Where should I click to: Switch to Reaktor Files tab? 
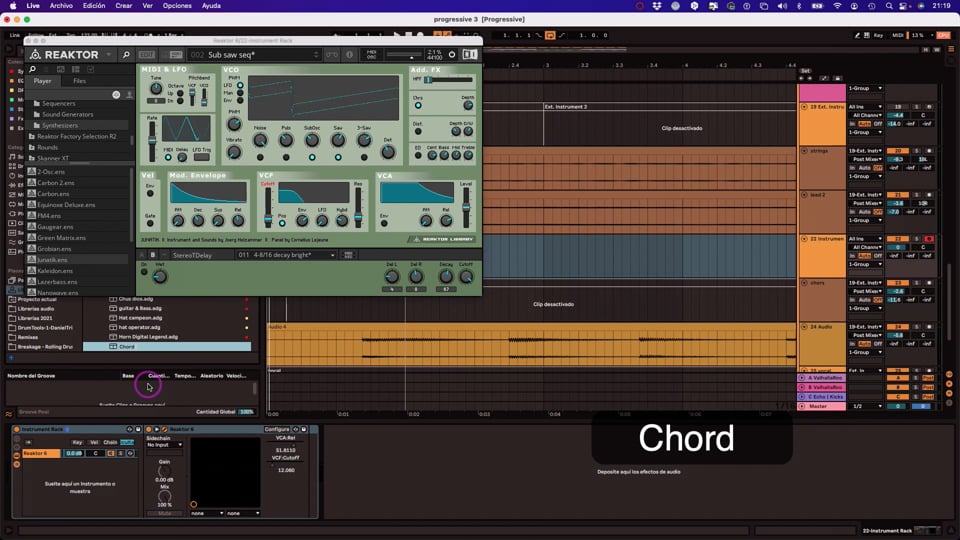(x=80, y=81)
